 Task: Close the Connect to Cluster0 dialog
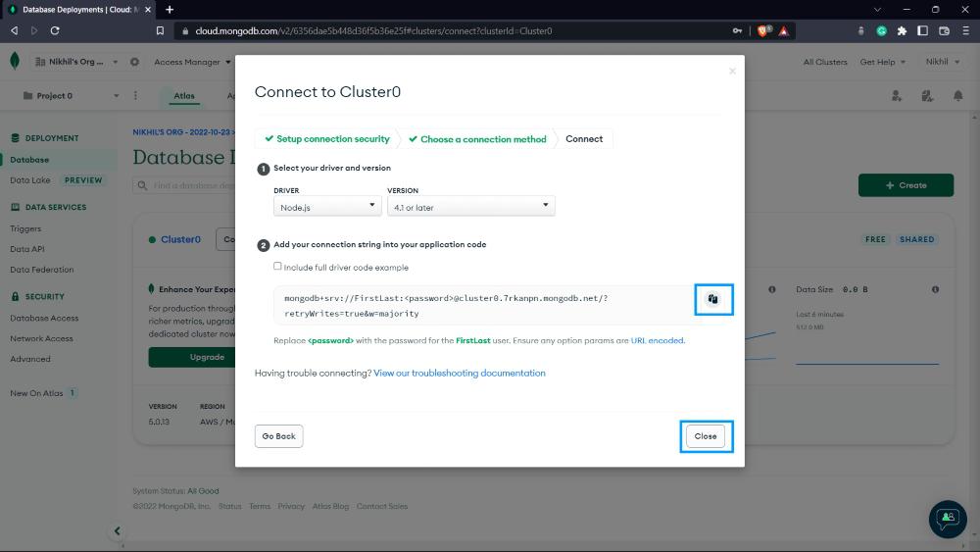point(706,436)
